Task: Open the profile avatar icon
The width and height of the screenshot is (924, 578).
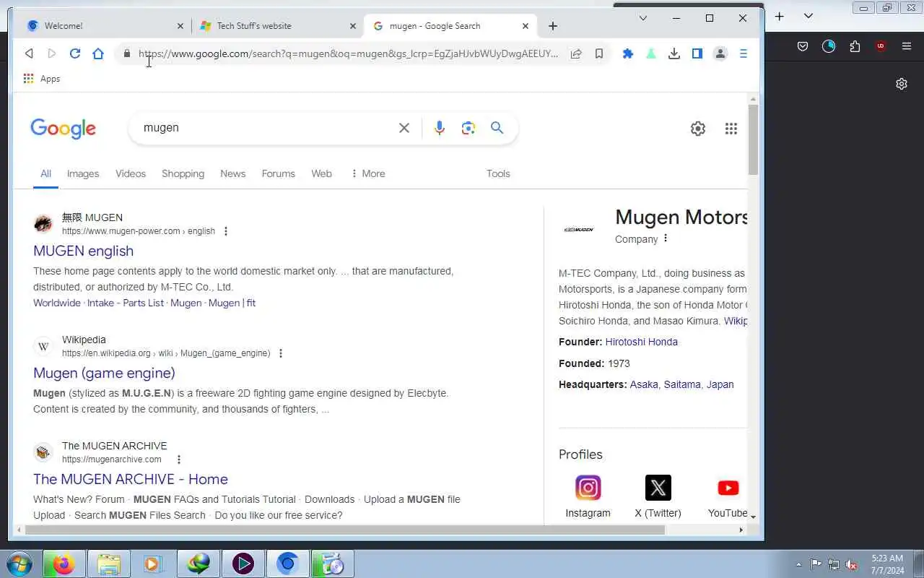Action: [x=720, y=53]
